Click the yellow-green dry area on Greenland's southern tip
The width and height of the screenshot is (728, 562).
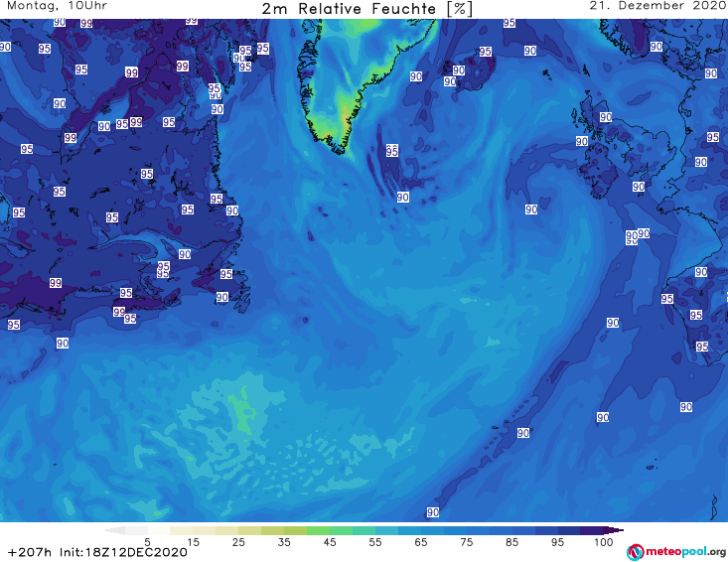click(345, 114)
